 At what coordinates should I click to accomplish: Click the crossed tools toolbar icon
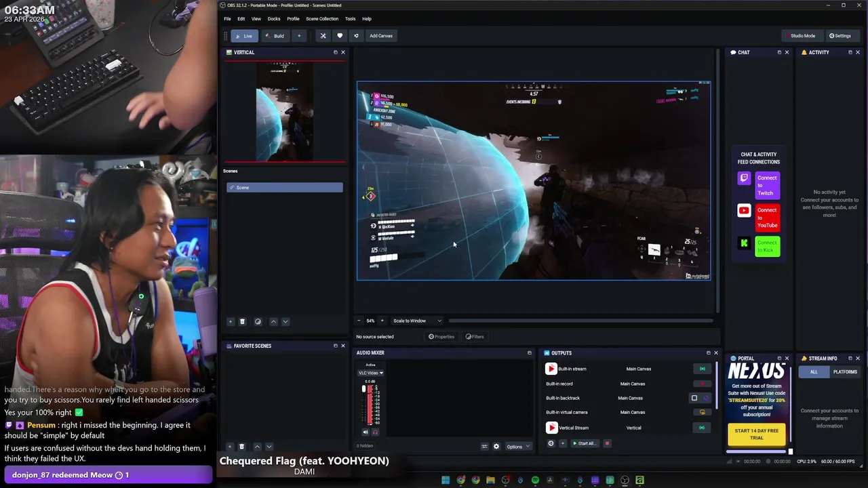coord(323,36)
